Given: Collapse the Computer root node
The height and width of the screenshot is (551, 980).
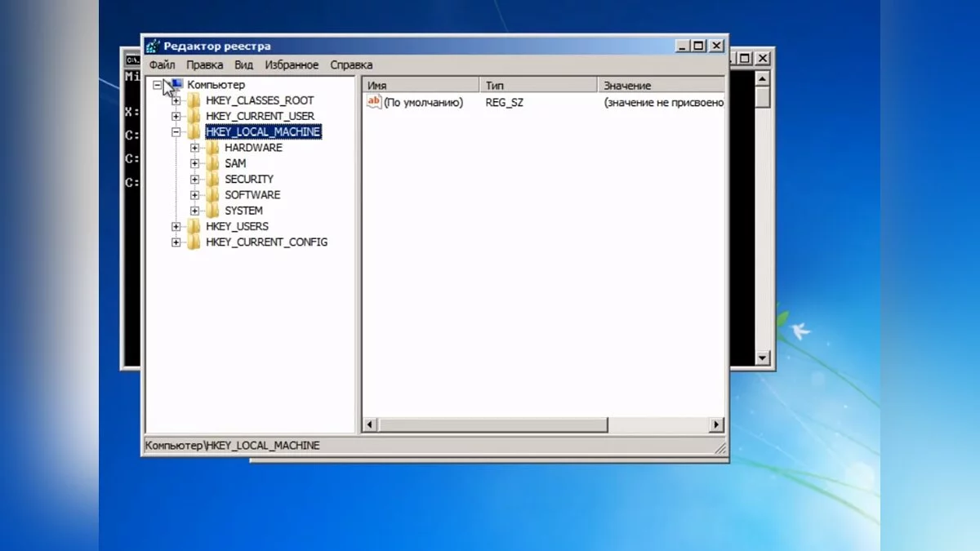Looking at the screenshot, I should click(158, 85).
